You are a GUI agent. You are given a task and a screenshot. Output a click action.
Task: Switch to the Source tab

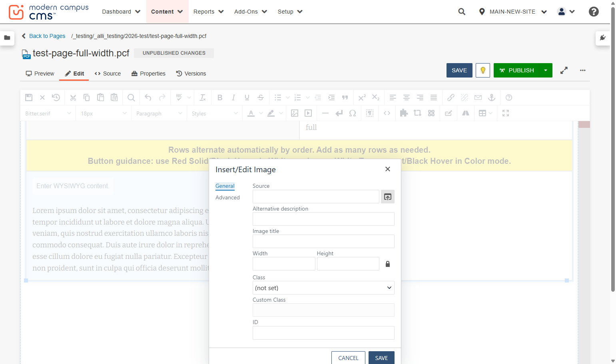point(108,74)
